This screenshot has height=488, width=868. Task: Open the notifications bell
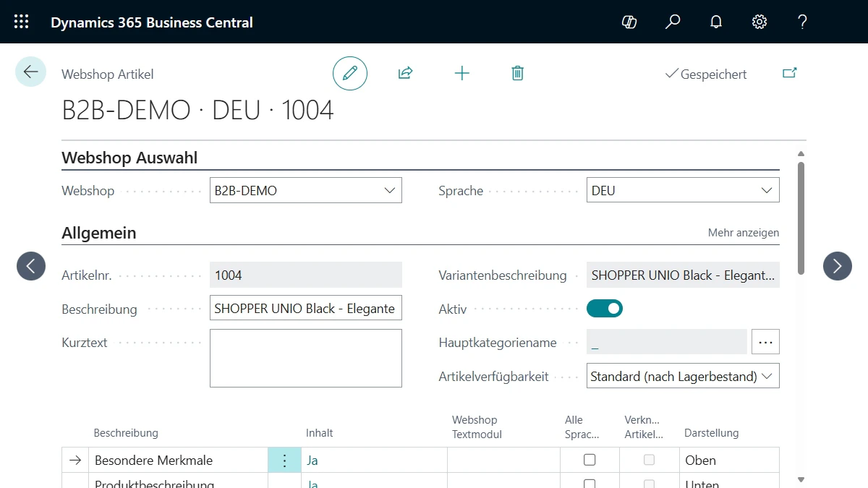point(716,22)
